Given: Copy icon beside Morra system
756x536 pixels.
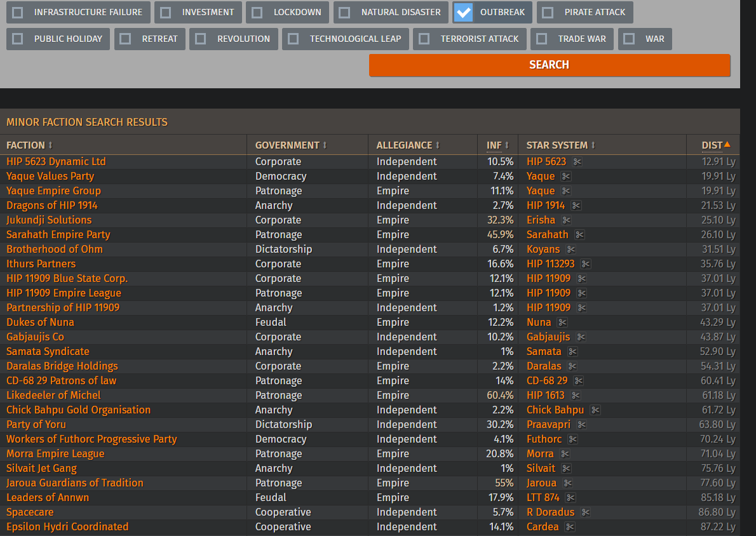Looking at the screenshot, I should tap(565, 454).
